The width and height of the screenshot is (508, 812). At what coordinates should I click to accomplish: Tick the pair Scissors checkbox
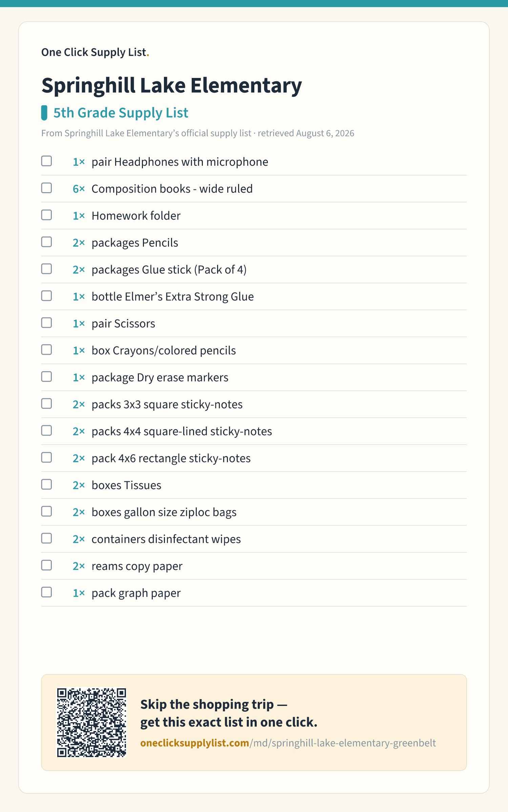46,323
